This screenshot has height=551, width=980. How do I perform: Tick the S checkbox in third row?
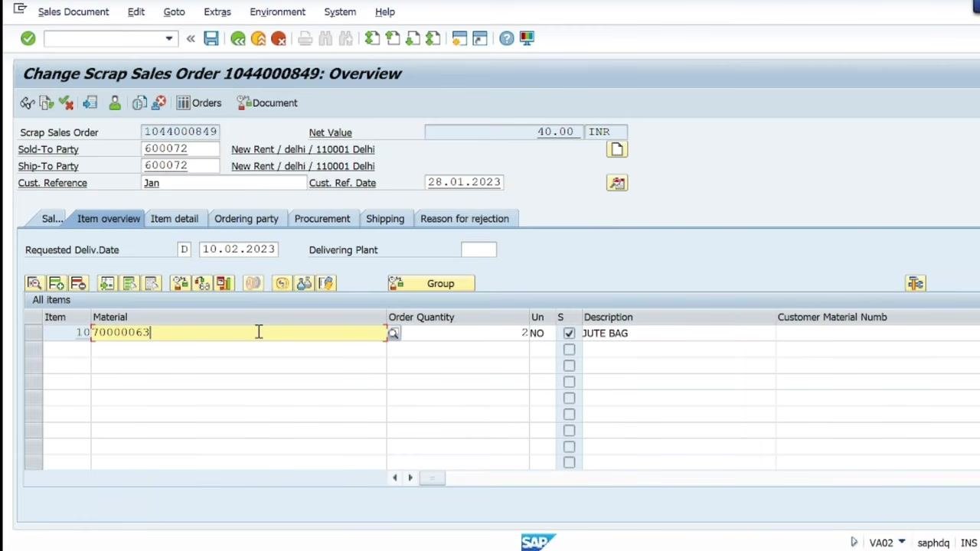[569, 366]
